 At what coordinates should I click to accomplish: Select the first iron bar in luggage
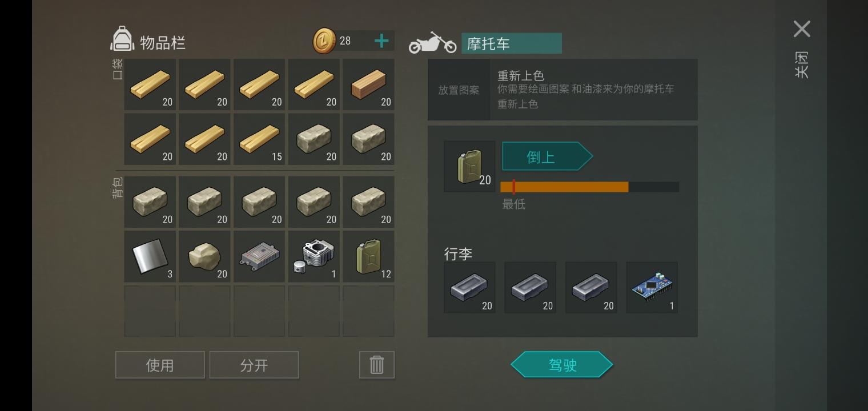pyautogui.click(x=469, y=288)
